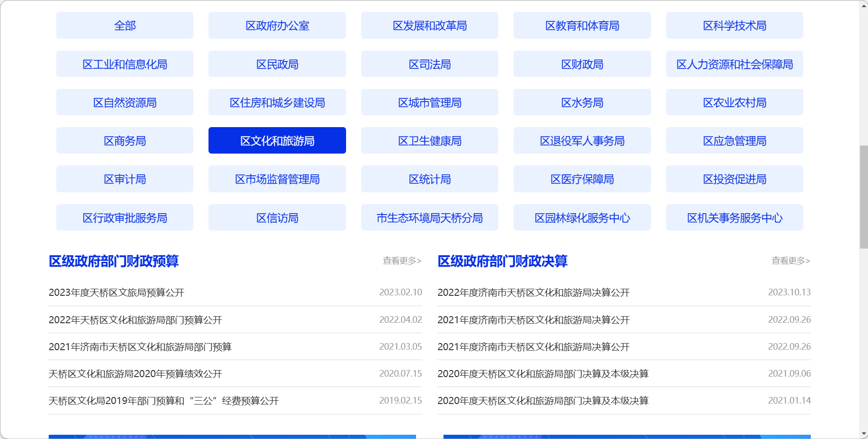Open 天桥区文化和旅游局2020年预算绩效公开
This screenshot has width=868, height=439.
[135, 374]
